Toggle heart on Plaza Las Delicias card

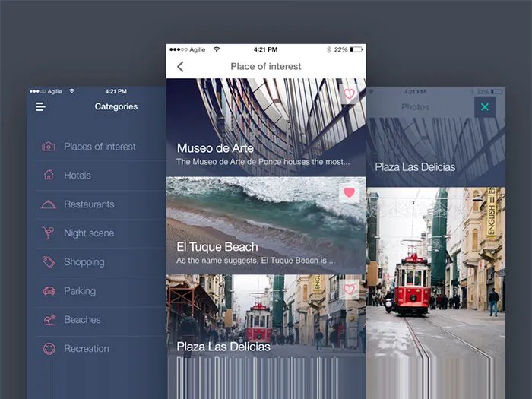pyautogui.click(x=349, y=290)
